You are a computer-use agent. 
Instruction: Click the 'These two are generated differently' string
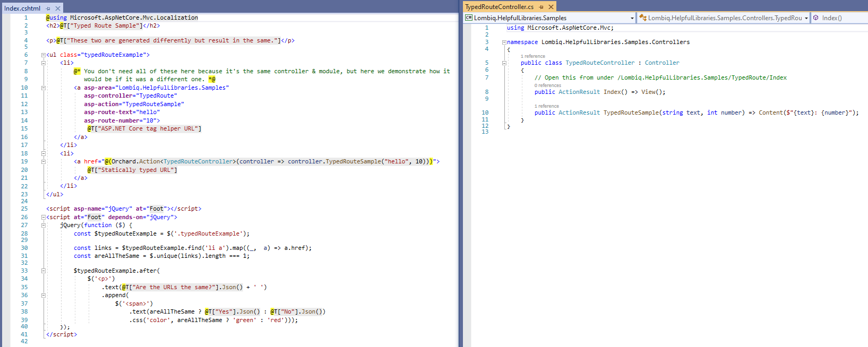[173, 40]
